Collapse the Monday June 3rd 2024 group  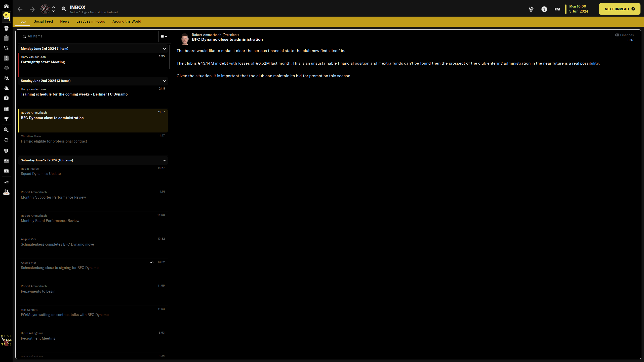click(164, 49)
